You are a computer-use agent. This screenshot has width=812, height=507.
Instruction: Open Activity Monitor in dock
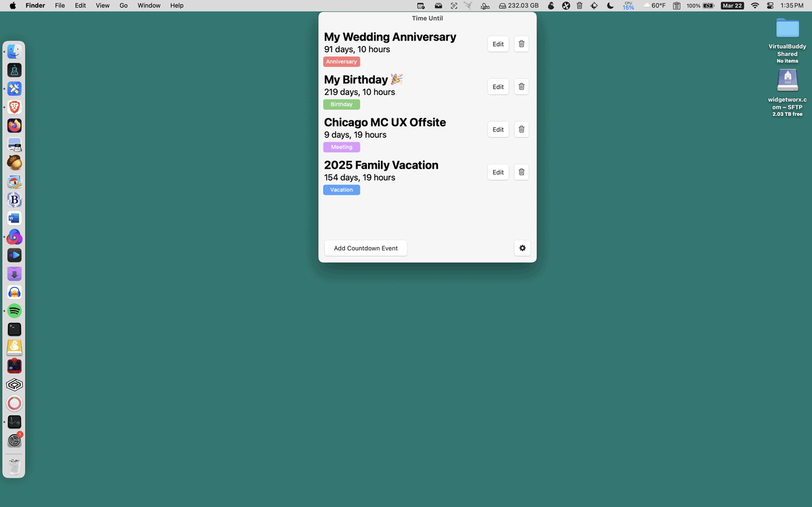click(14, 422)
